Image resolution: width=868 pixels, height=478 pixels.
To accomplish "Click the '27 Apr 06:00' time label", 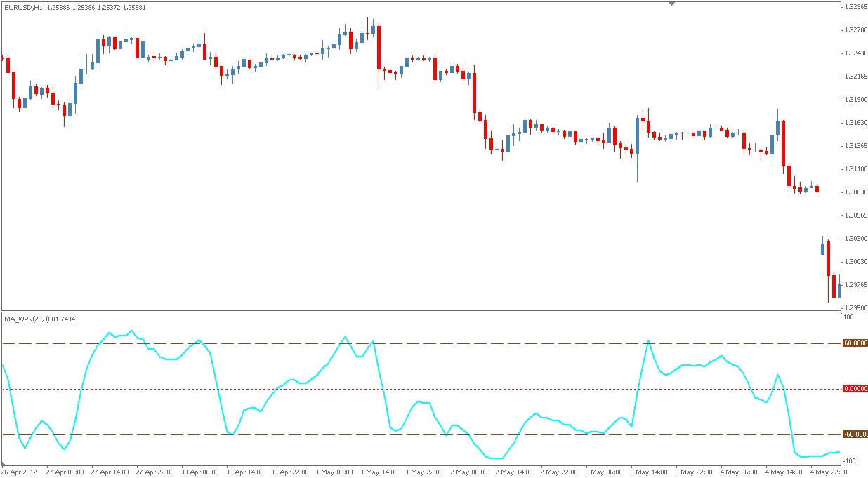I will (66, 472).
